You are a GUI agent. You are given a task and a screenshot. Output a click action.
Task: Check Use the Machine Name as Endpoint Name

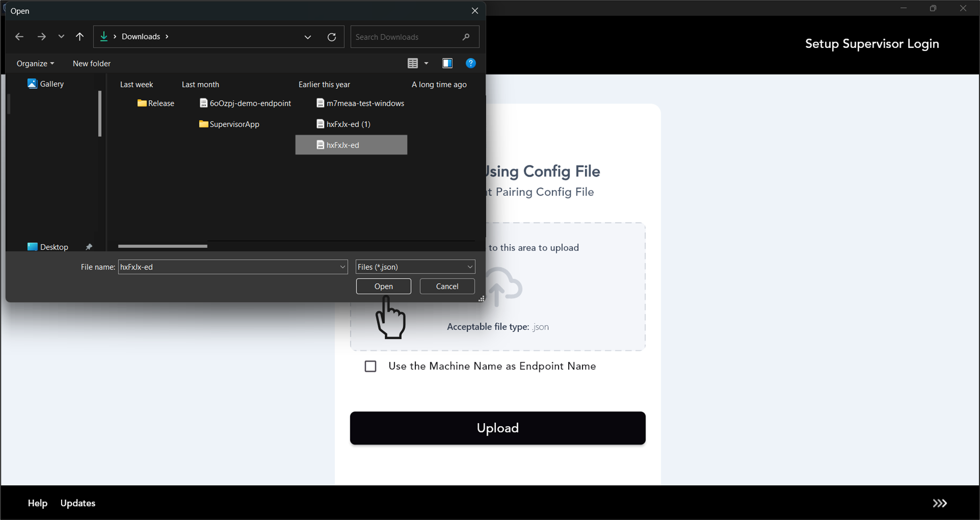point(370,366)
